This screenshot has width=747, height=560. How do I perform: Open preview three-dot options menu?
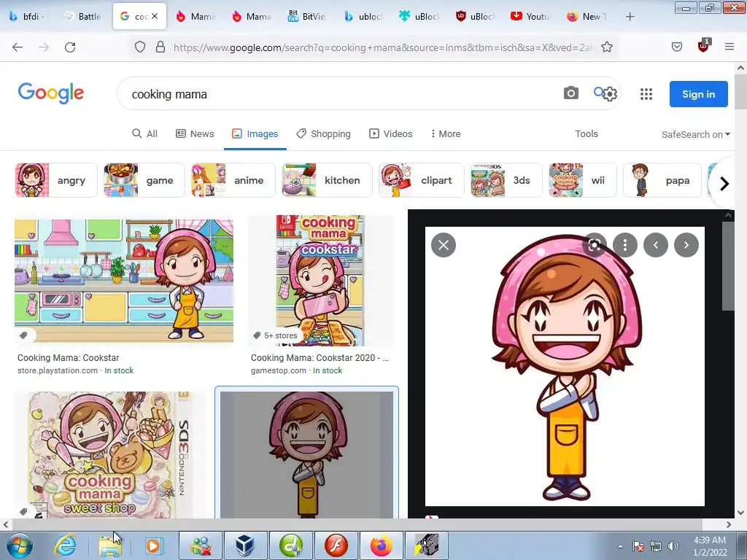coord(625,245)
